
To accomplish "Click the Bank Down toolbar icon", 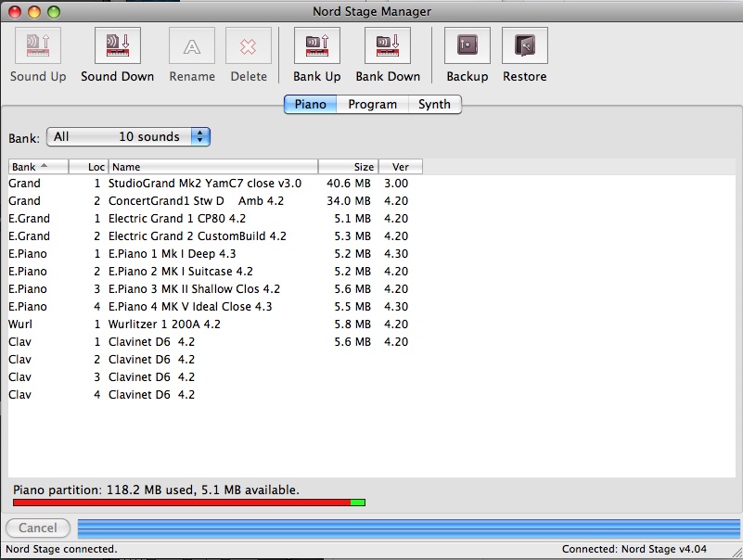I will pos(388,46).
